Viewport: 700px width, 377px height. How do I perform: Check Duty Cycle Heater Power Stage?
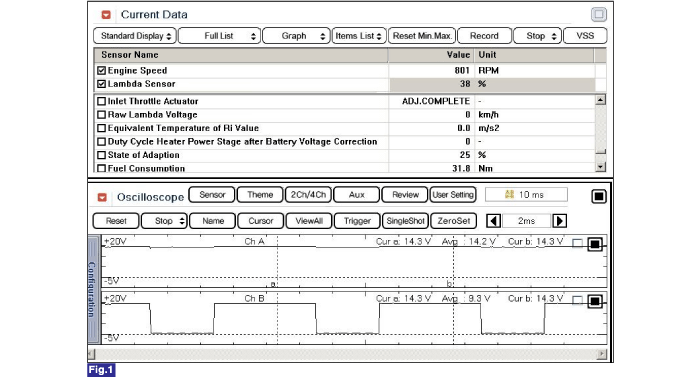pyautogui.click(x=101, y=142)
